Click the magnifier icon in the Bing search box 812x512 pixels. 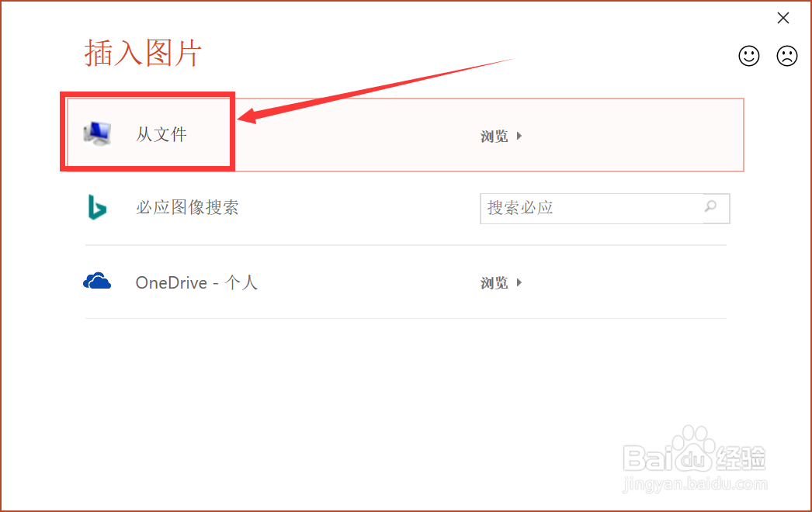[711, 206]
